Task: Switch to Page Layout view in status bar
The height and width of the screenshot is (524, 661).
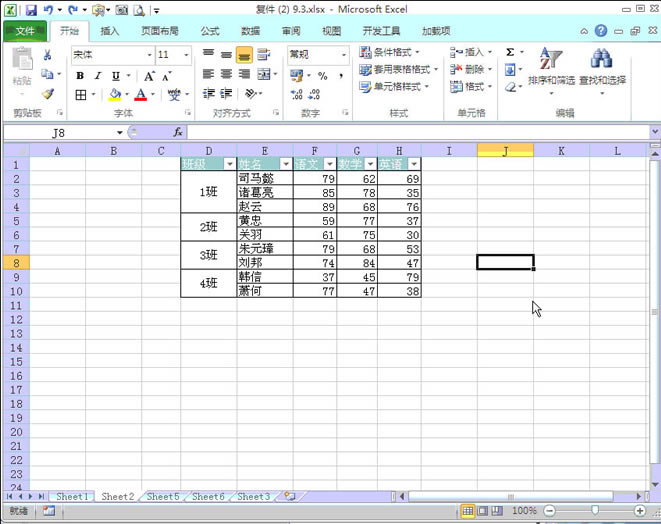Action: (x=482, y=511)
